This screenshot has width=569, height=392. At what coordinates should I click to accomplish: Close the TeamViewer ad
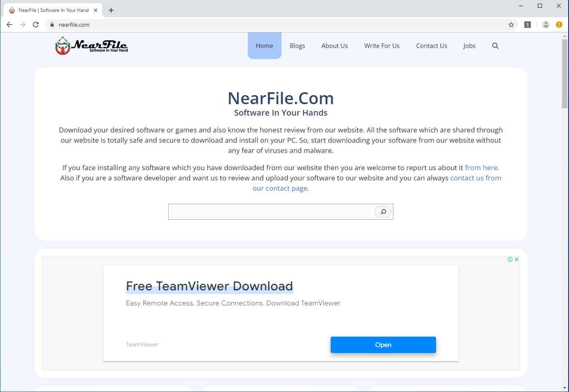point(516,259)
